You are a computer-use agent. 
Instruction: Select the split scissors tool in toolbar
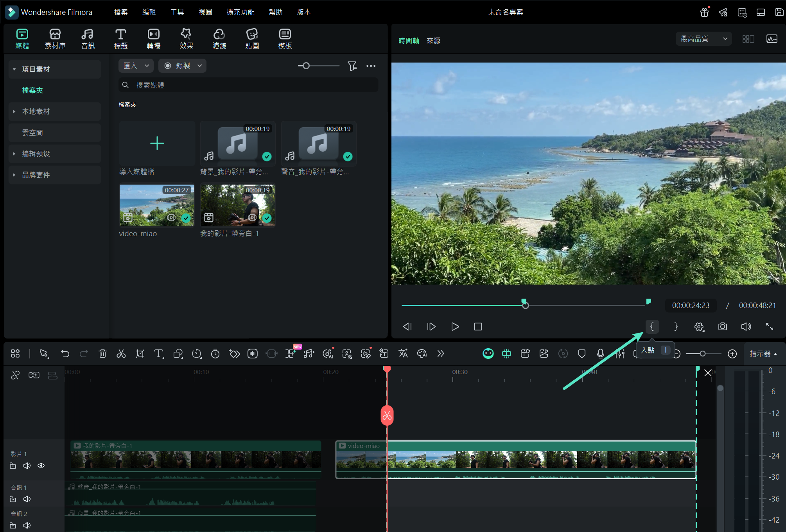(121, 354)
